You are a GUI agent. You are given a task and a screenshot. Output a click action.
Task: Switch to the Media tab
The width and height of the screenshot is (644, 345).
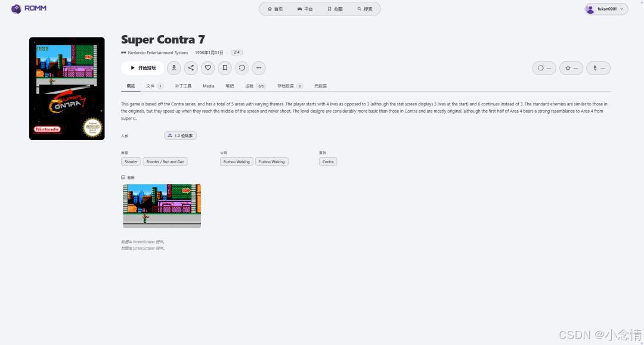[x=209, y=86]
